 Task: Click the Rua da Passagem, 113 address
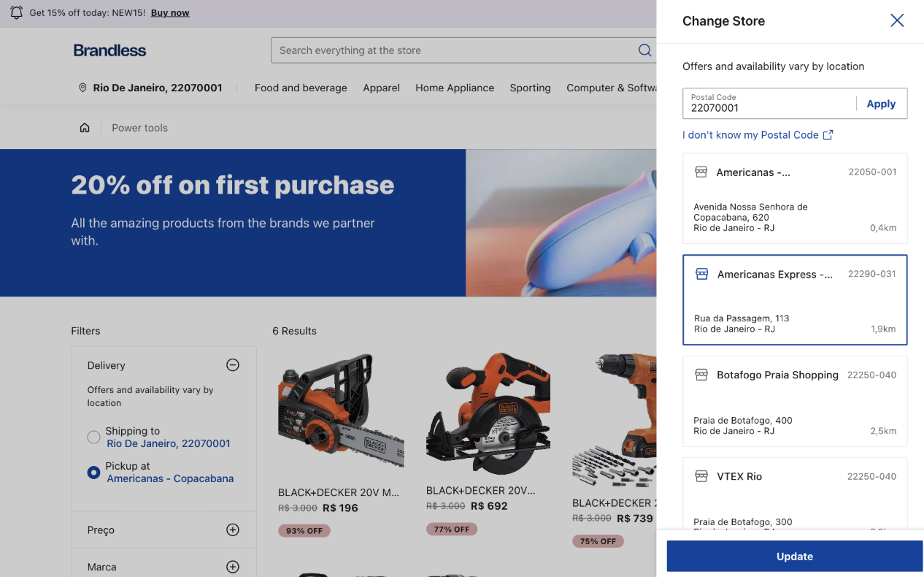[742, 318]
